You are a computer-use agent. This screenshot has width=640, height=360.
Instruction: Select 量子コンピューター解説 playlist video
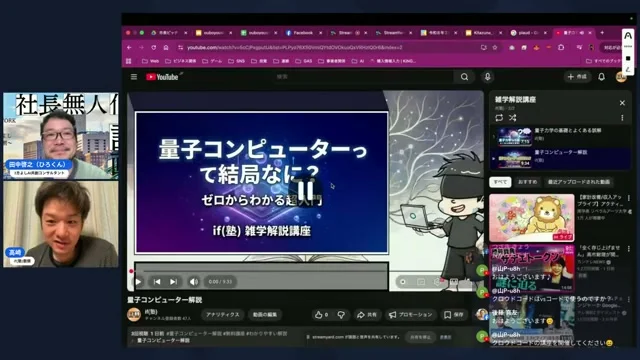561,158
